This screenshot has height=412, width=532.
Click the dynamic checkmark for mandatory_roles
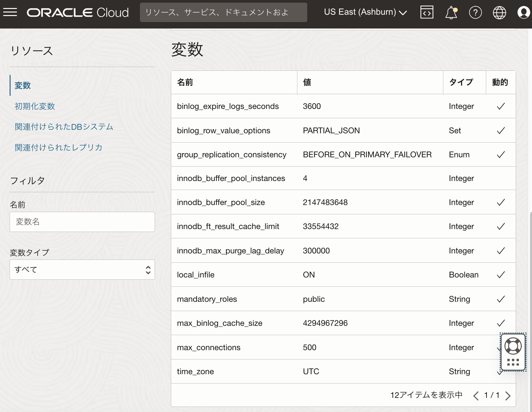pyautogui.click(x=501, y=299)
